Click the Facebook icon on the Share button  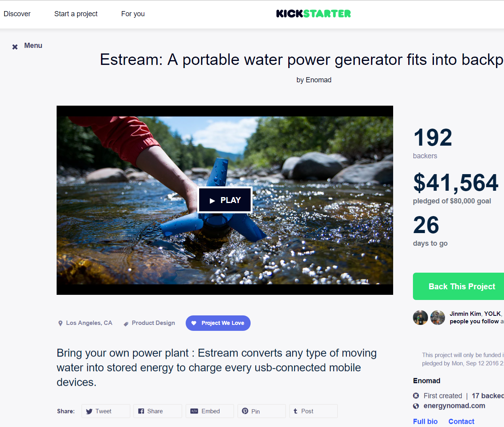[141, 411]
